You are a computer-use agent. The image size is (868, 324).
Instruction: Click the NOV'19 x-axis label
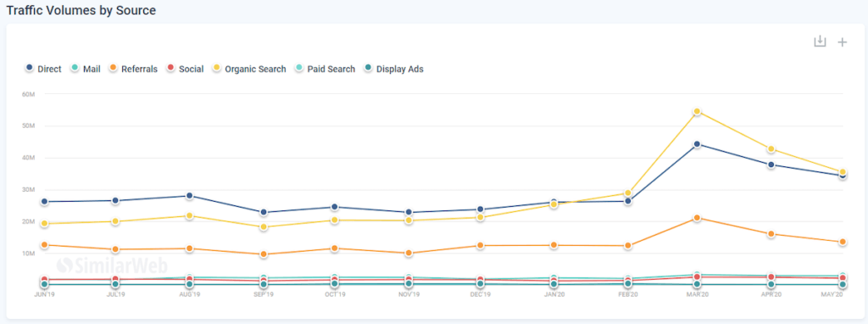click(x=409, y=294)
